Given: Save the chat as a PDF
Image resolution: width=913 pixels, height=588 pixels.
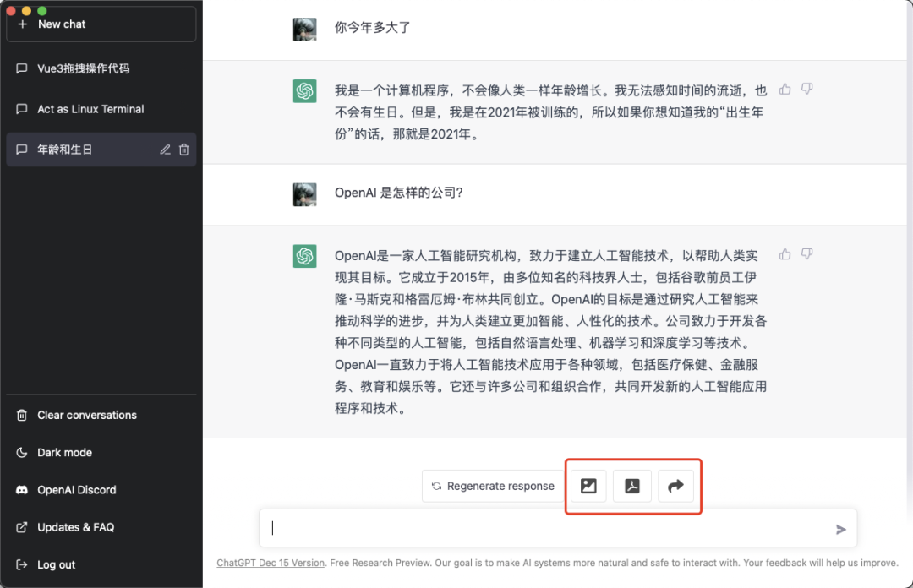Looking at the screenshot, I should click(x=631, y=486).
